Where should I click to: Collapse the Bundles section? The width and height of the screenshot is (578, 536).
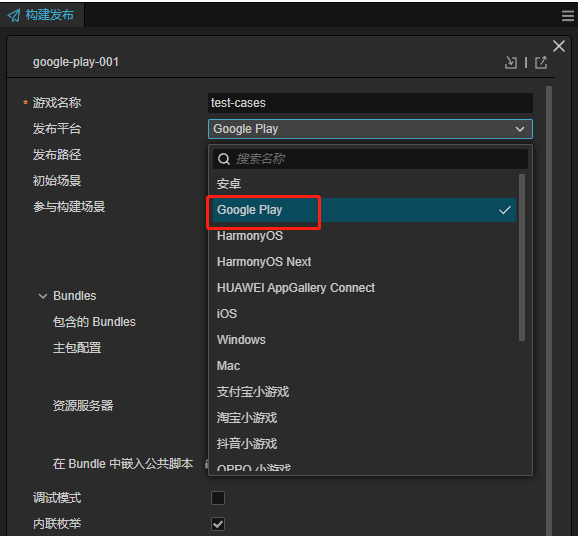pyautogui.click(x=43, y=296)
